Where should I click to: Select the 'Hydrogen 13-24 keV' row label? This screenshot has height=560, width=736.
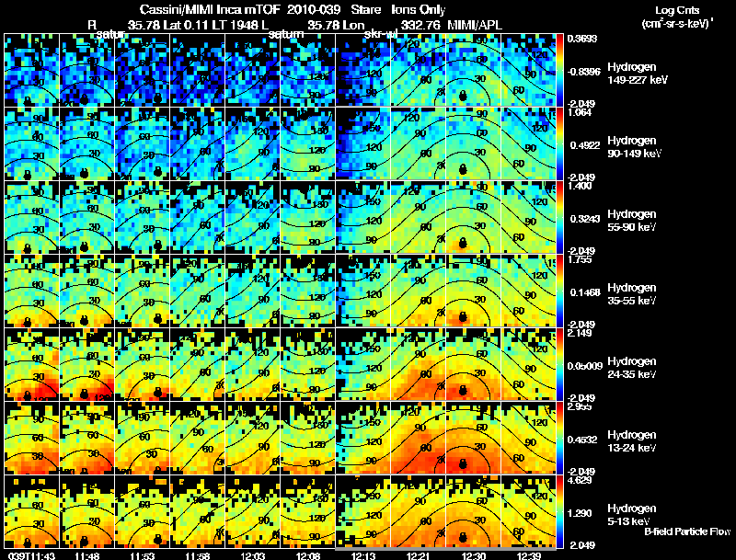[x=632, y=441]
